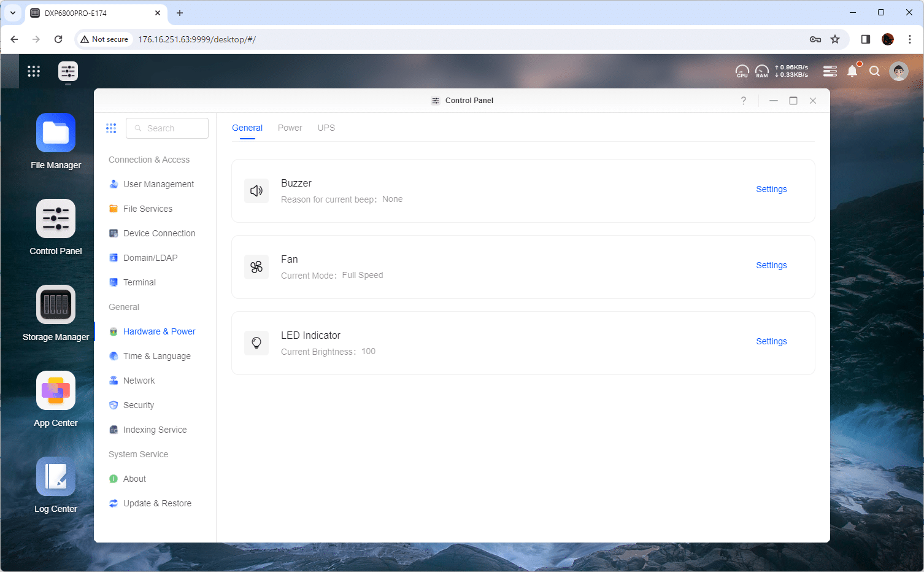The image size is (924, 572).
Task: Click the network speed indicator
Action: (x=791, y=71)
